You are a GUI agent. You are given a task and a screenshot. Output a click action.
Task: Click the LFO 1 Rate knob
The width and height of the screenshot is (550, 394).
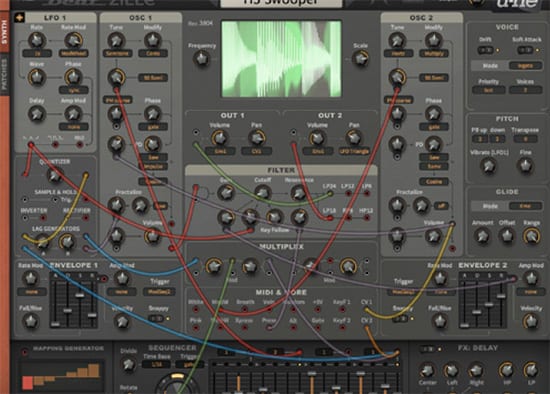coord(36,40)
